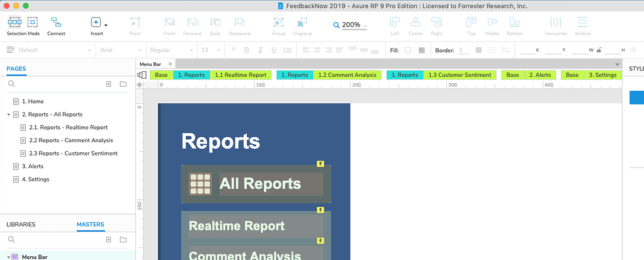644x260 pixels.
Task: Close the Menu Bar tab
Action: pyautogui.click(x=170, y=64)
